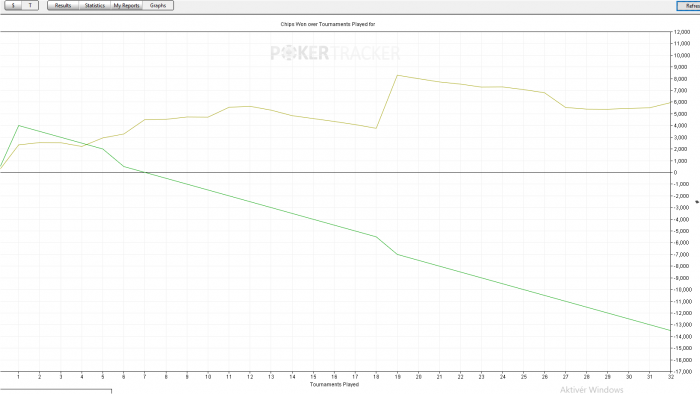Click the green line drop at tournament 19
Viewport: 700px width, 394px height.
tap(397, 254)
